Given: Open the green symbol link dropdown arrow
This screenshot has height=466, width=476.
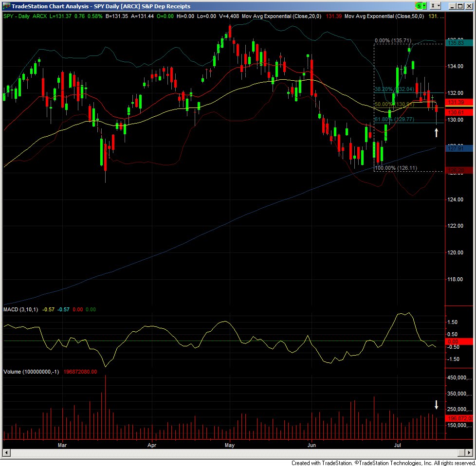Looking at the screenshot, I should (425, 6).
